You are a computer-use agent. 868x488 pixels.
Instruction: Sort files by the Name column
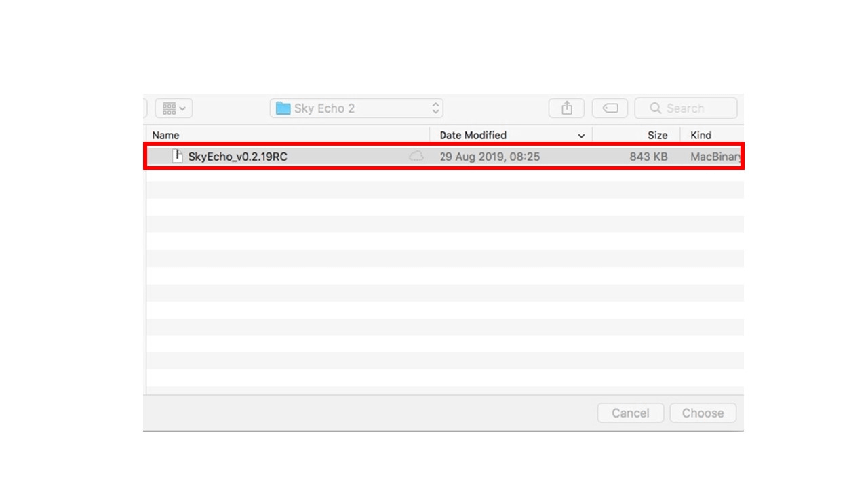click(165, 136)
